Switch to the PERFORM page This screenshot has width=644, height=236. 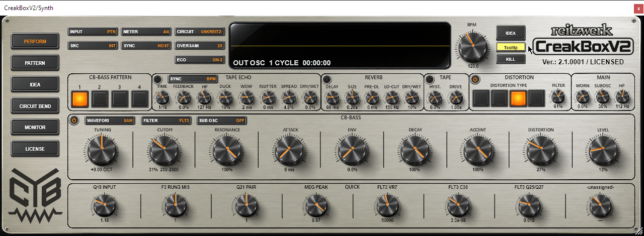pos(35,42)
